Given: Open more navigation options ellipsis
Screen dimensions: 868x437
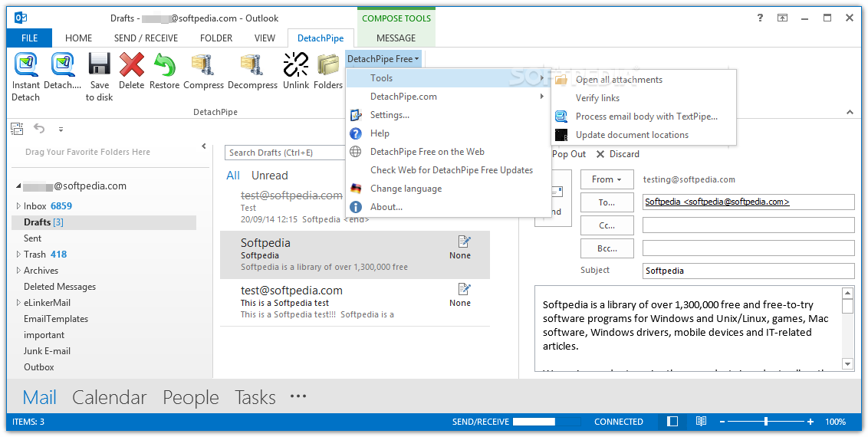Looking at the screenshot, I should tap(298, 396).
